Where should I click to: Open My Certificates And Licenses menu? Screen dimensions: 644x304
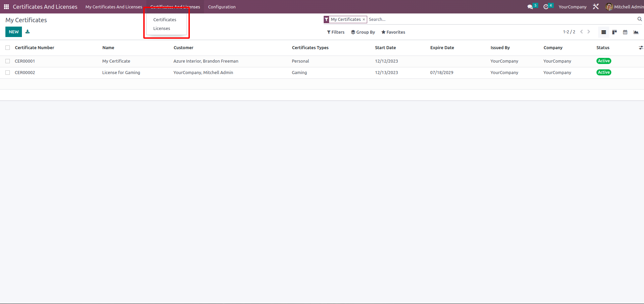114,7
